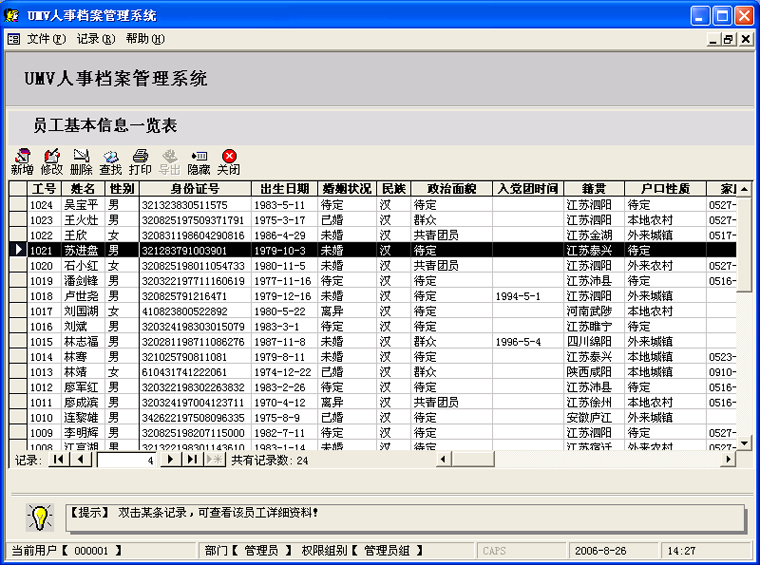Open the 帮助(H) menu
Image resolution: width=760 pixels, height=565 pixels.
click(145, 39)
